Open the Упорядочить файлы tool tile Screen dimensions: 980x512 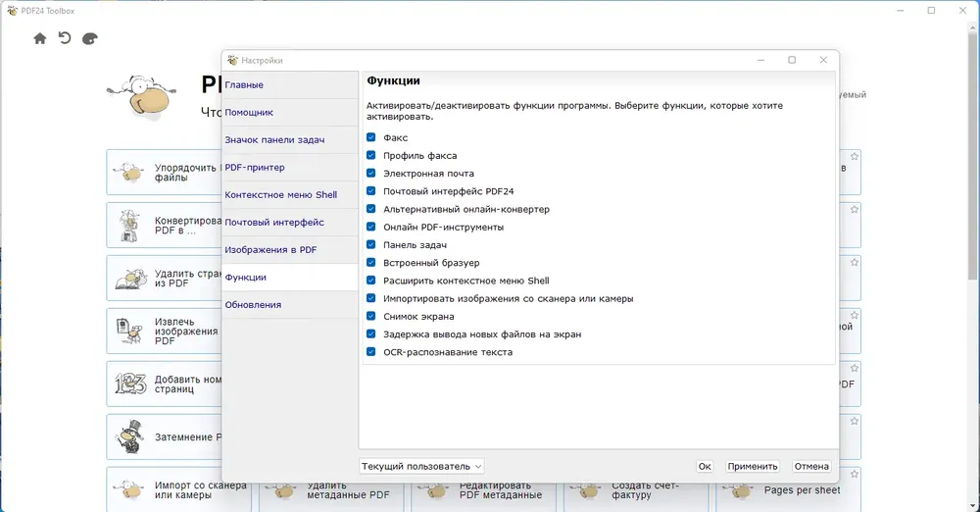(x=164, y=172)
